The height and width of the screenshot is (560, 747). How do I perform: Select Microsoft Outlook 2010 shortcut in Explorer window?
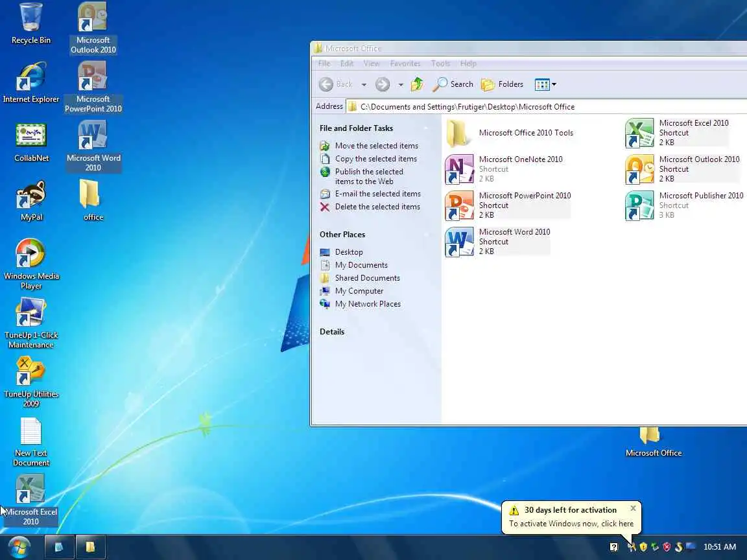[683, 169]
